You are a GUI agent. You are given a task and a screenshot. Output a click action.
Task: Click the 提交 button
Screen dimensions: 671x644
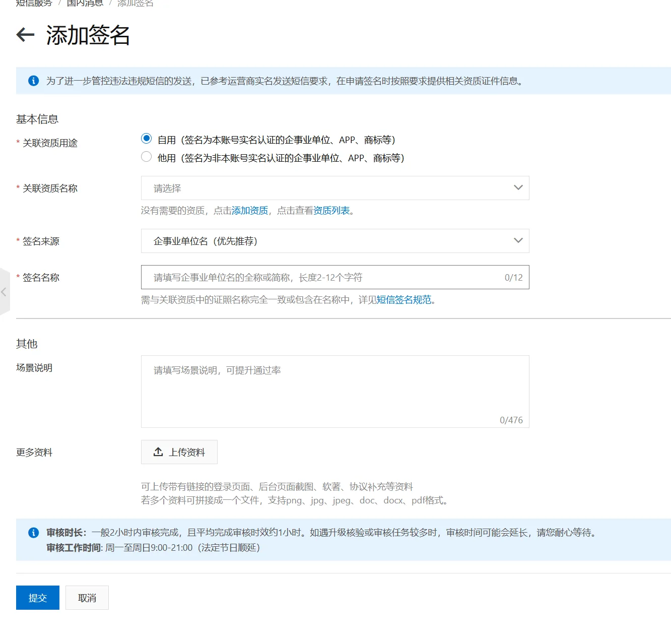[x=38, y=598]
